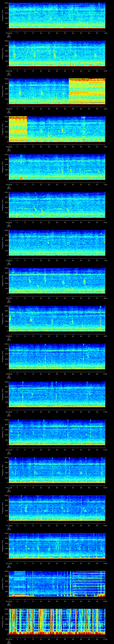Click the 18:09:00 start time label

coord(9,374)
